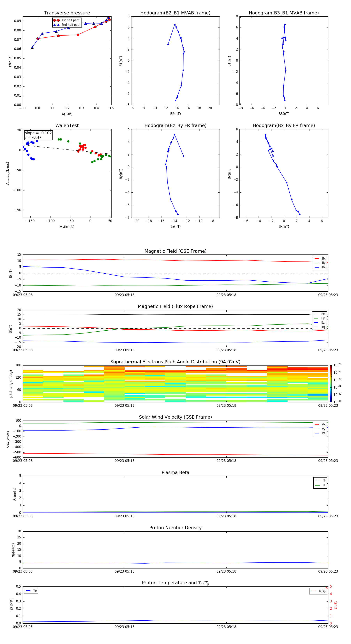351x644 pixels.
Task: Click the "Plasma Beta" panel title
Action: point(175,472)
